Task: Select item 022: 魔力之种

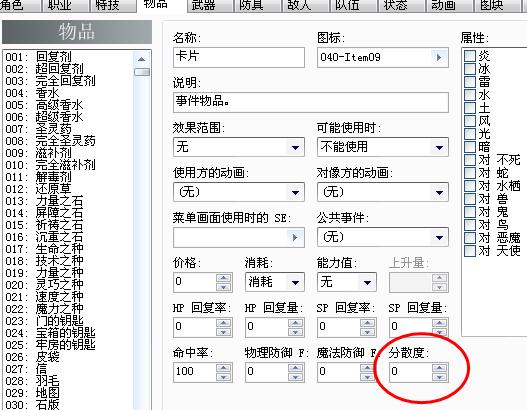Action: click(68, 309)
